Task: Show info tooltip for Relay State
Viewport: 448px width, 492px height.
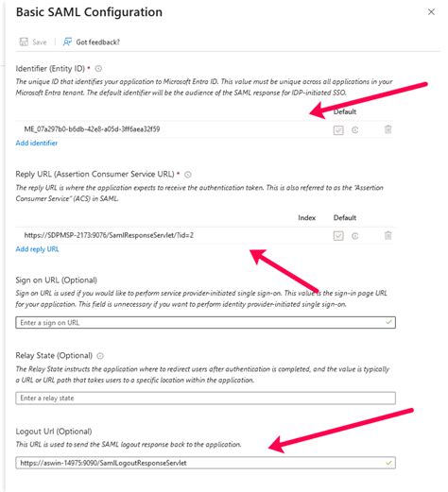Action: 100,356
